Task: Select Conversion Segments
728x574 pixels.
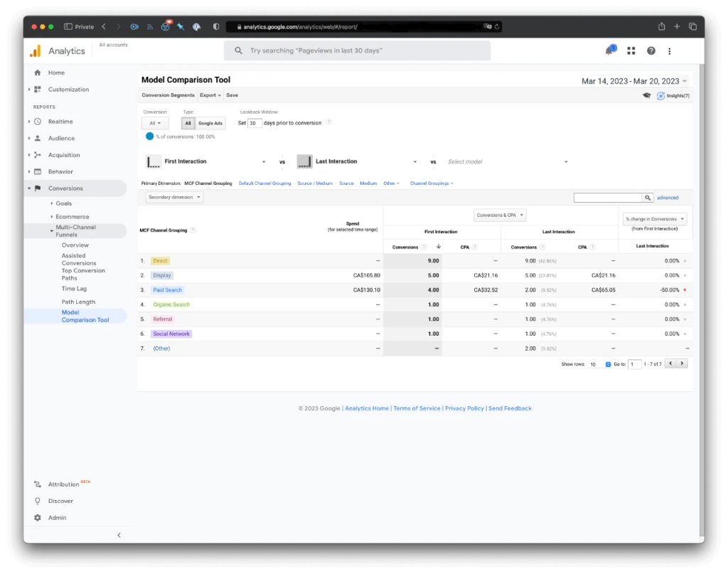Action: pyautogui.click(x=168, y=95)
